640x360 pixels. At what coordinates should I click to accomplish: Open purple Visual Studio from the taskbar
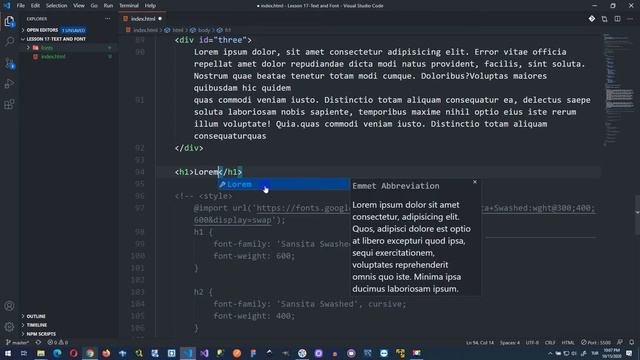(204, 353)
